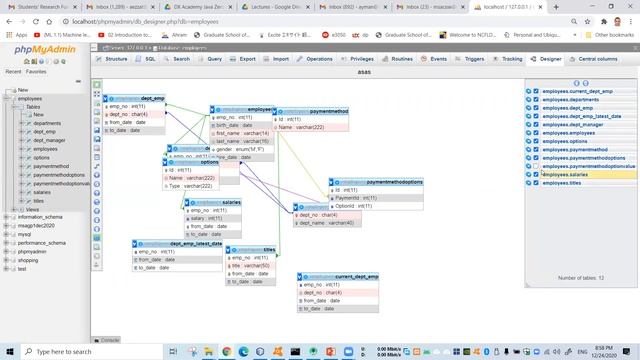Click the phpMyAdmin home icon
This screenshot has height=360, width=640.
pyautogui.click(x=27, y=62)
